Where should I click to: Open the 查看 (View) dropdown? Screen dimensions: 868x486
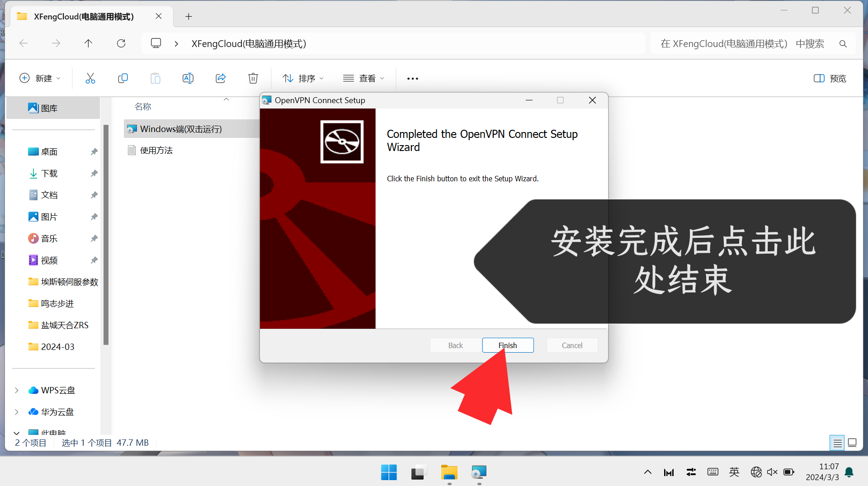[363, 78]
